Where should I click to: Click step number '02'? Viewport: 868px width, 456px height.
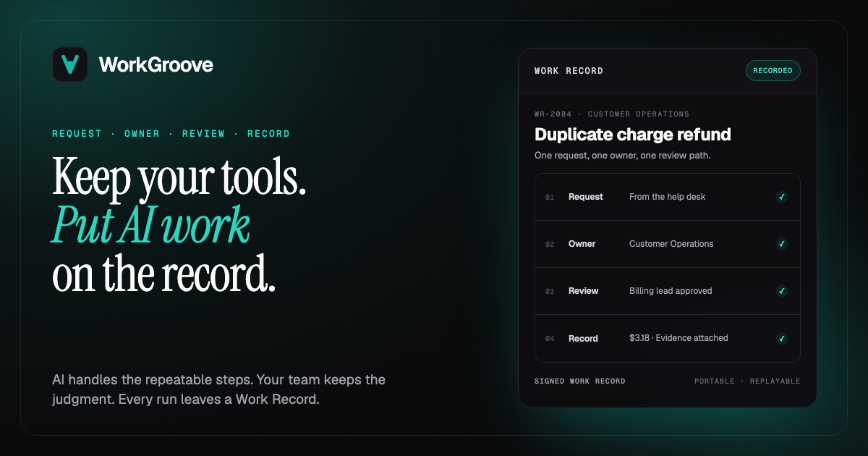click(550, 244)
